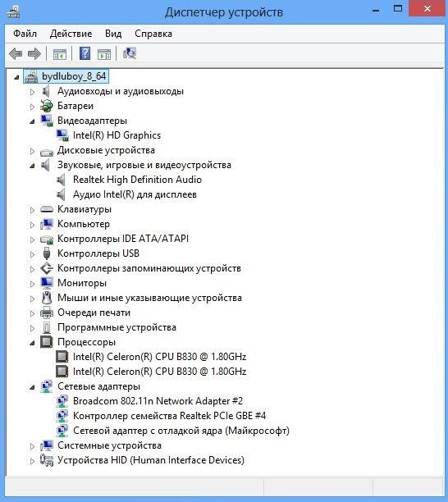Image resolution: width=448 pixels, height=502 pixels.
Task: Click the speaker icon beside Аудиовходы и аудиовыходы
Action: [x=47, y=92]
